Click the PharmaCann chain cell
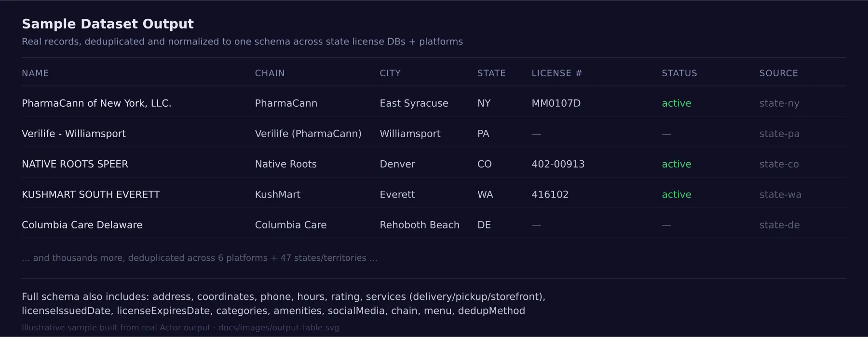The image size is (868, 337). coord(286,103)
